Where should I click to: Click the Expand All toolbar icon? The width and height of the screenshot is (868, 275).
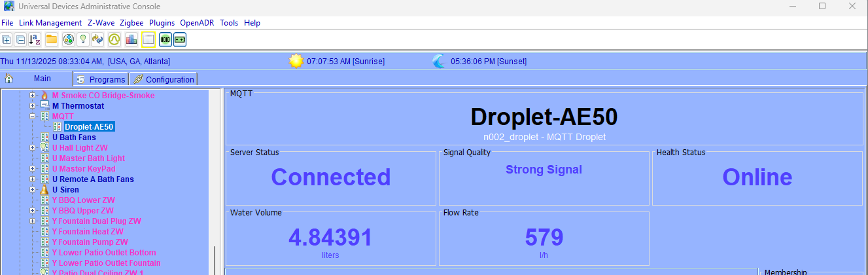click(x=7, y=40)
